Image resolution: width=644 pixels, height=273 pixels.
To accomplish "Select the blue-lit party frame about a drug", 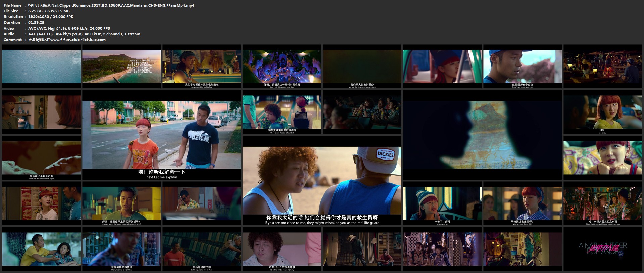I will pos(282,66).
